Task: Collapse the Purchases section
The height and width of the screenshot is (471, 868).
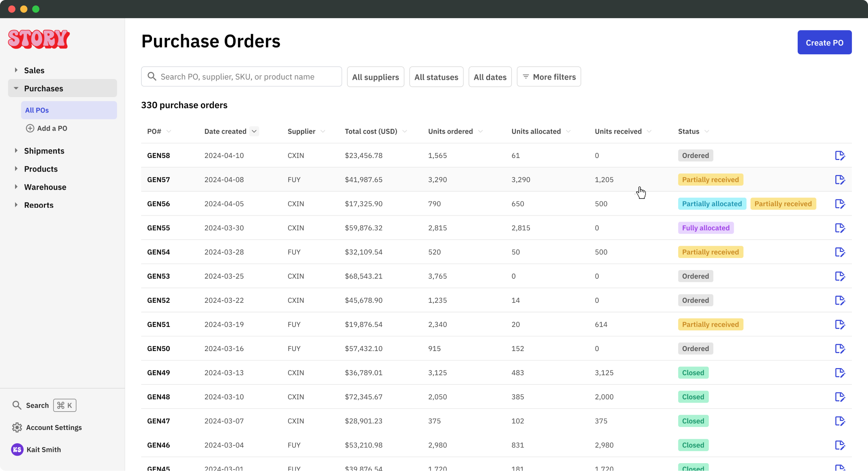Action: (x=16, y=88)
